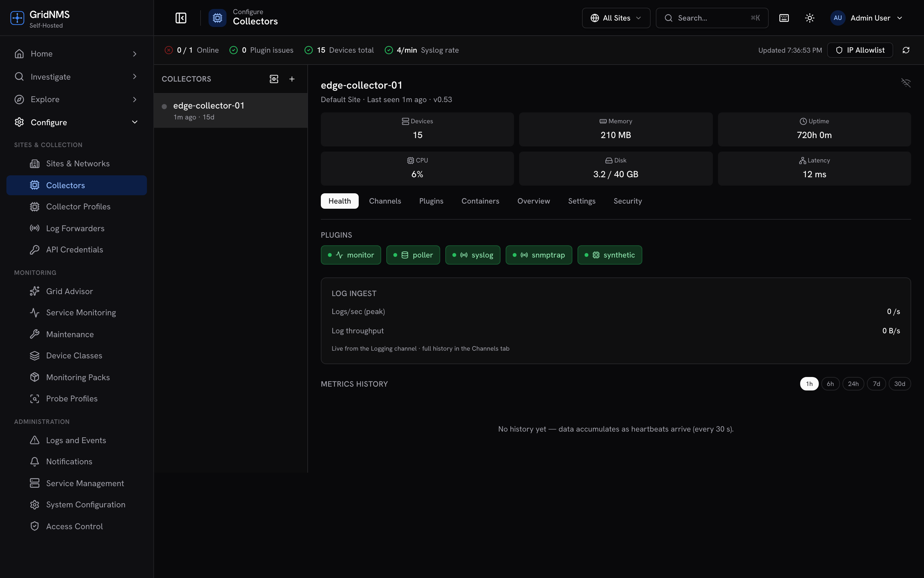Click the collector discovery icon beside COLLECTORS

(x=274, y=79)
